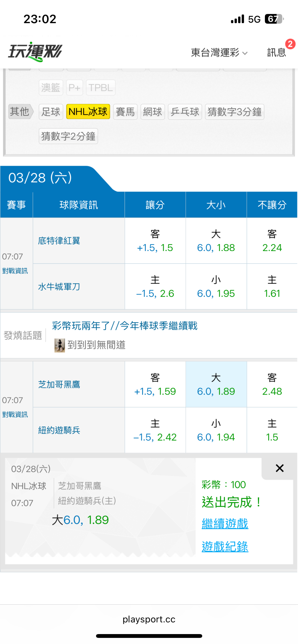Open the 底特律紅翼 team page
This screenshot has width=298, height=644.
[x=59, y=241]
